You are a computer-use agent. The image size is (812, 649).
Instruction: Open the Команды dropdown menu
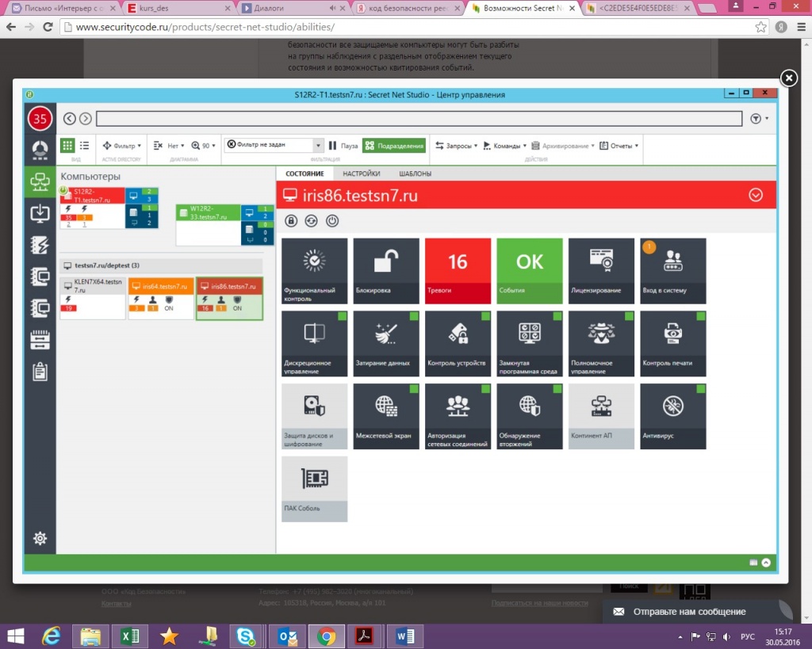click(x=504, y=146)
